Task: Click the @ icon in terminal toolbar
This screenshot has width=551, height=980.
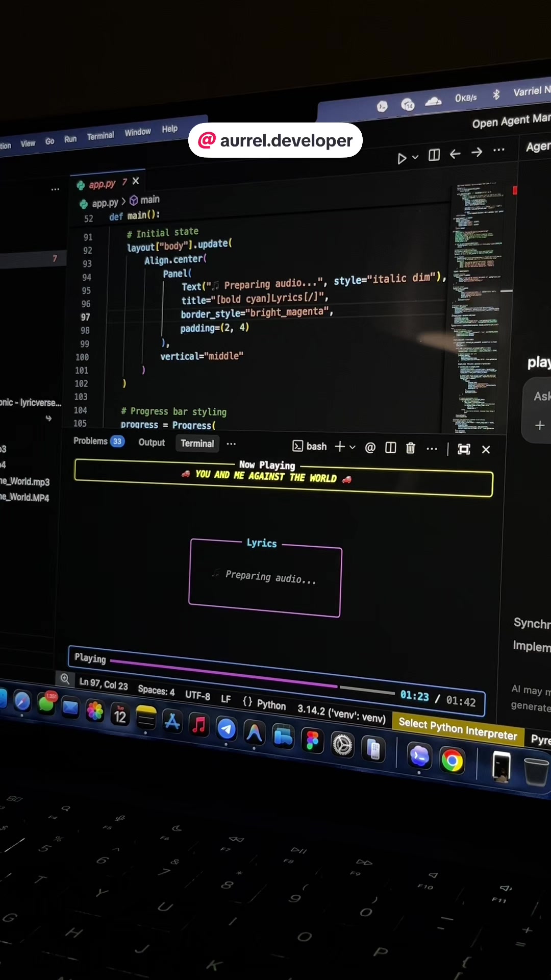Action: 370,448
